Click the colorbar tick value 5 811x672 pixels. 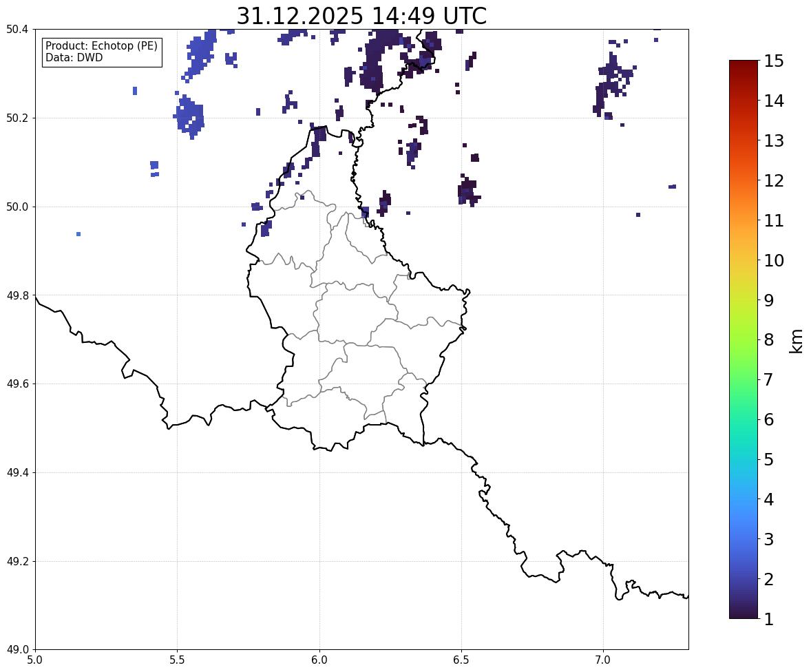(769, 459)
